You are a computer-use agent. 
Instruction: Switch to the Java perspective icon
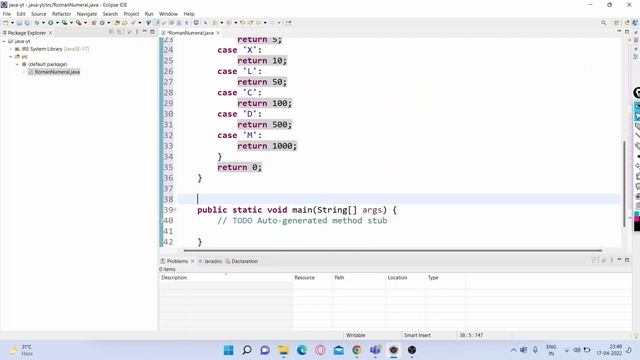point(635,23)
